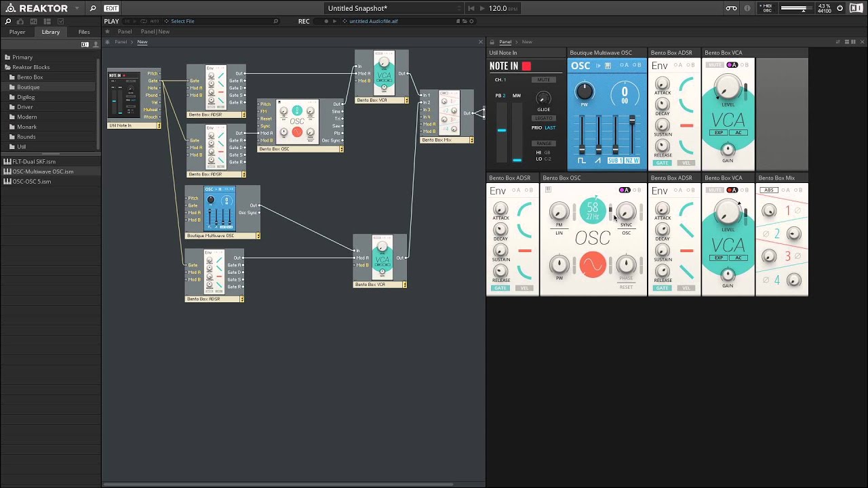
Task: Click the Panel tab in structure view
Action: coord(125,32)
